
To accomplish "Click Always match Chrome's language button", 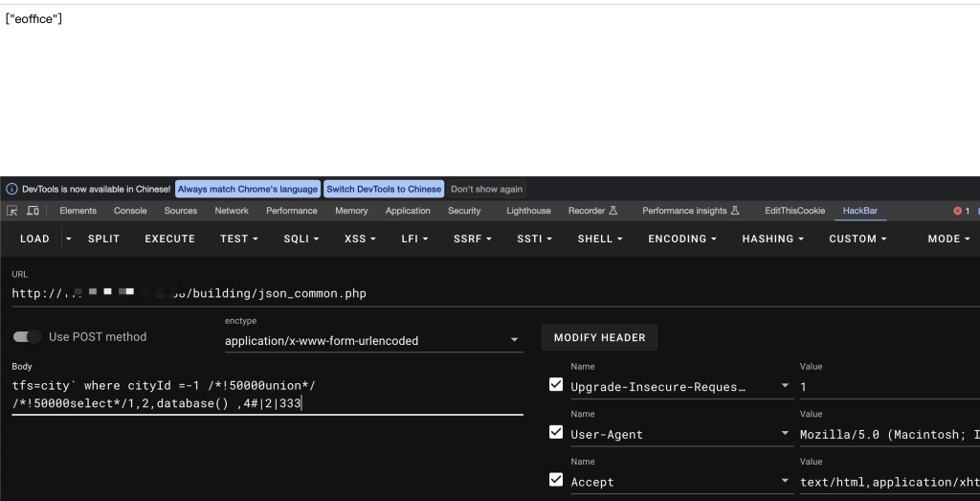I will [248, 189].
